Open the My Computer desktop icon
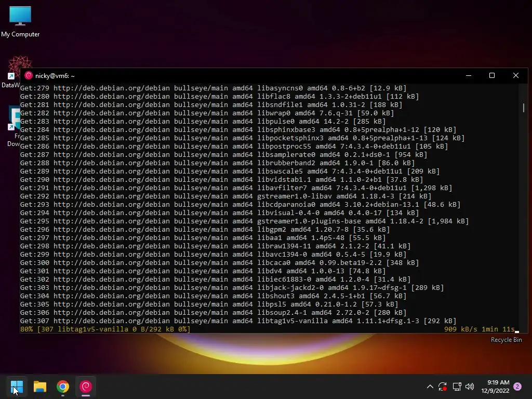532x399 pixels. (x=20, y=21)
